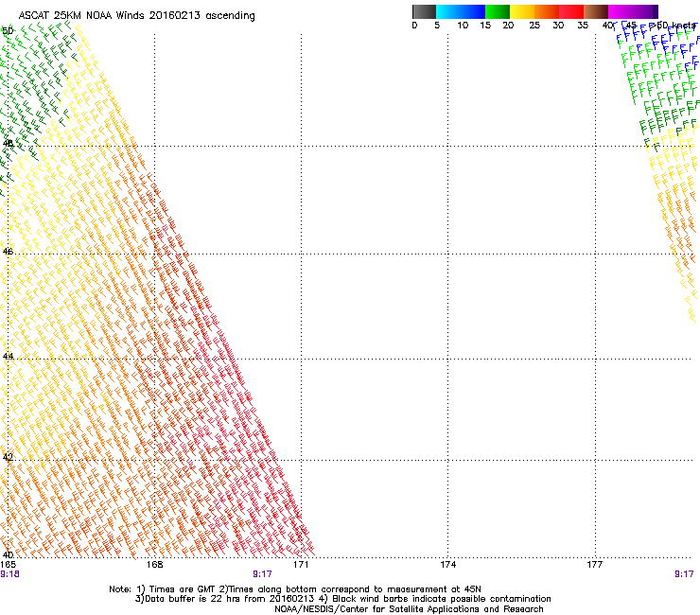Click the '25' label under the color bar
Screen dimensions: 700x615
click(534, 26)
